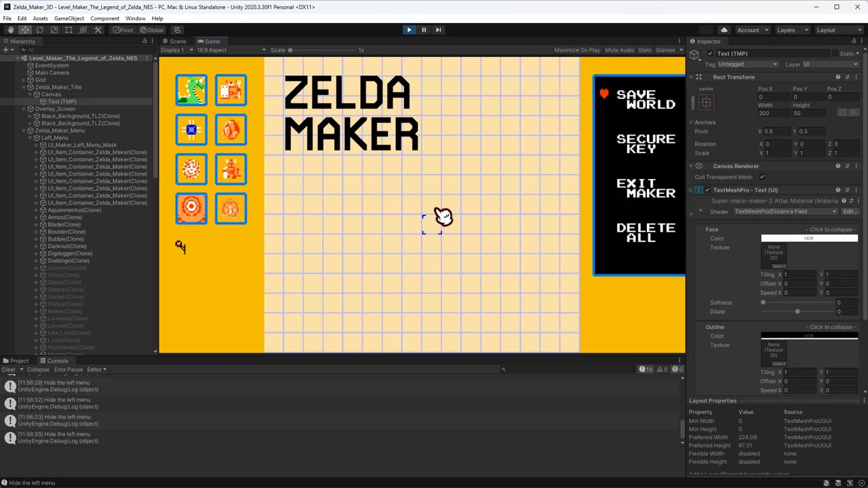The image size is (868, 488).
Task: Open Console panel options menu
Action: click(x=681, y=361)
